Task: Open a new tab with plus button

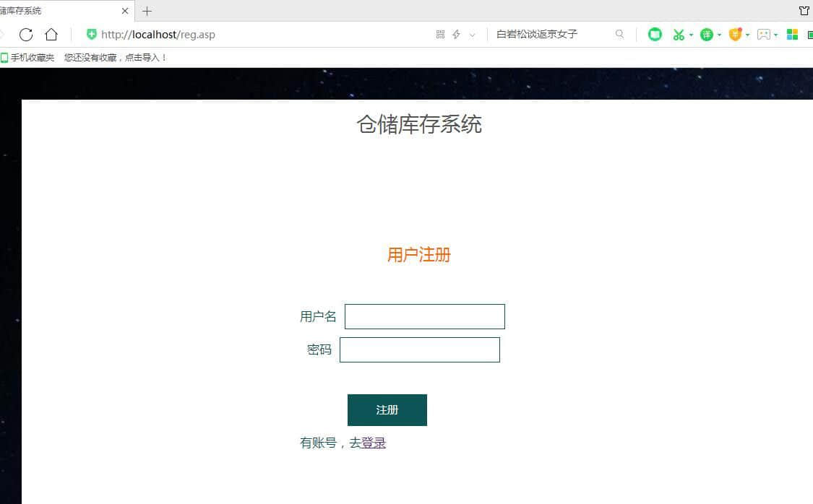Action: 147,11
